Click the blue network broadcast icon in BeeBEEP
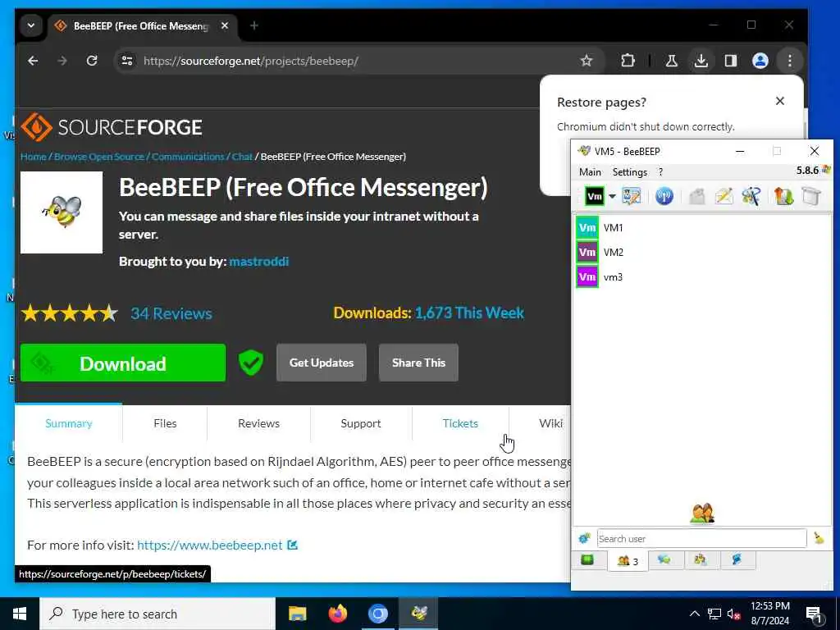The height and width of the screenshot is (630, 840). coord(664,196)
